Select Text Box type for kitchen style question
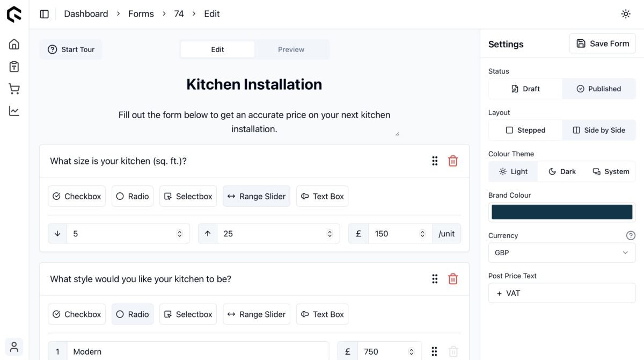This screenshot has height=360, width=644. pos(322,314)
